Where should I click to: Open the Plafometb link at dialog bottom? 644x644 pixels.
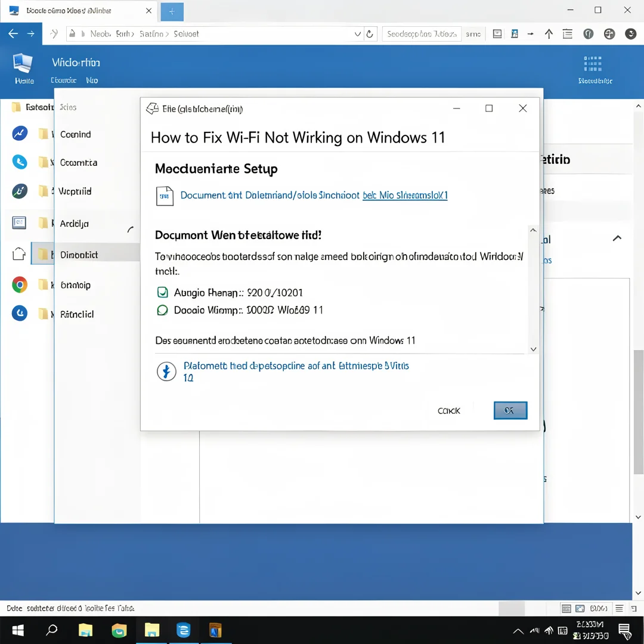pos(296,371)
